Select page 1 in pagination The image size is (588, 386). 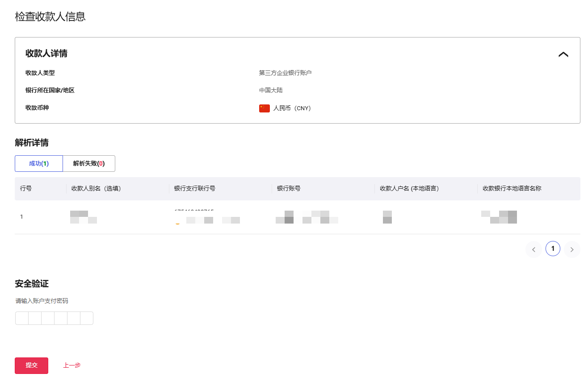pyautogui.click(x=553, y=249)
